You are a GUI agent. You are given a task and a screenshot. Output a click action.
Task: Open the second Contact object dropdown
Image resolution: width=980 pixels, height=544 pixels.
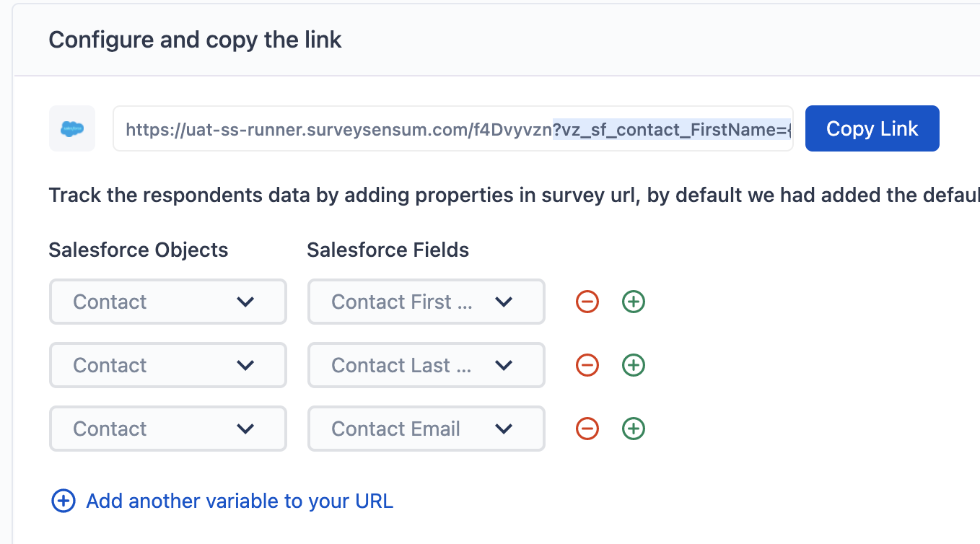168,365
